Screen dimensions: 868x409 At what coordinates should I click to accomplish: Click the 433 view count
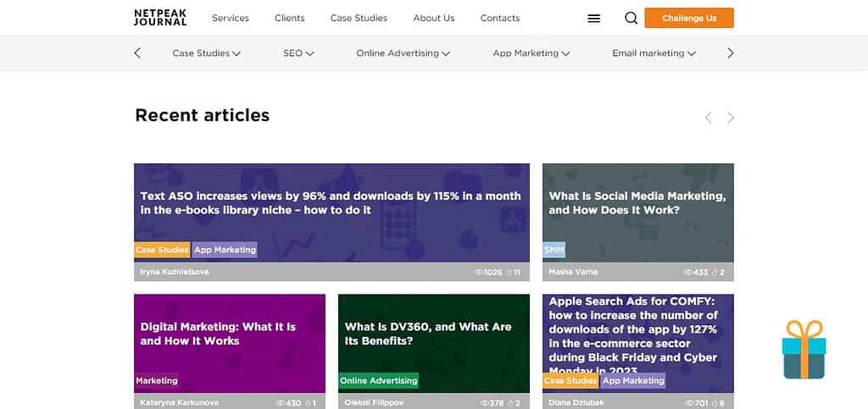(x=700, y=273)
